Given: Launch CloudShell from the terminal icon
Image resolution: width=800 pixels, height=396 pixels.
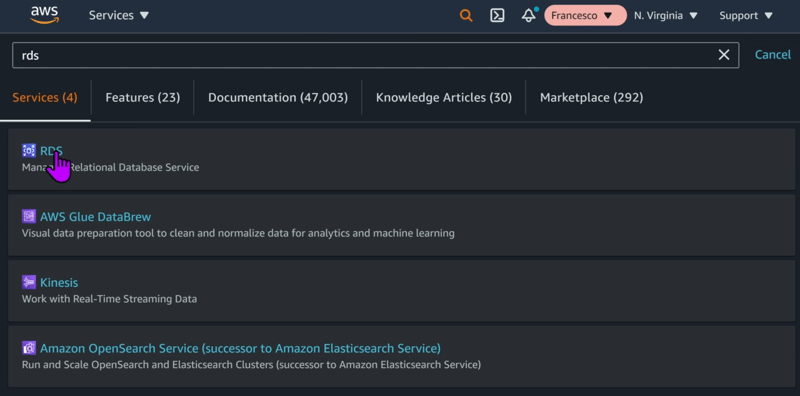Looking at the screenshot, I should [497, 16].
